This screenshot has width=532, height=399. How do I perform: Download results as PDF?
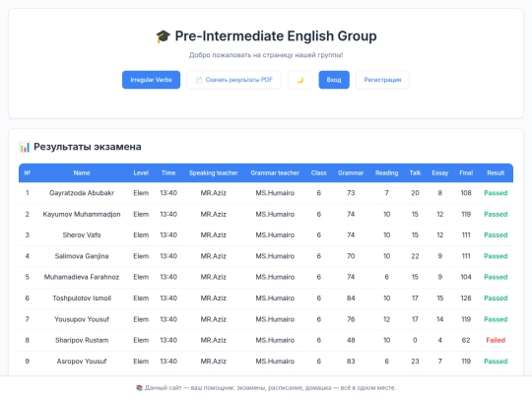click(233, 80)
